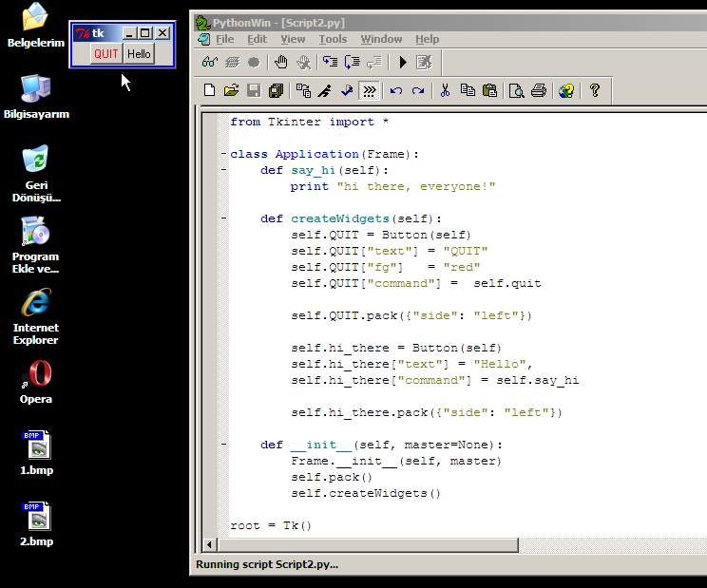This screenshot has width=707, height=588.
Task: Check the script with checkmark icon
Action: [x=347, y=90]
